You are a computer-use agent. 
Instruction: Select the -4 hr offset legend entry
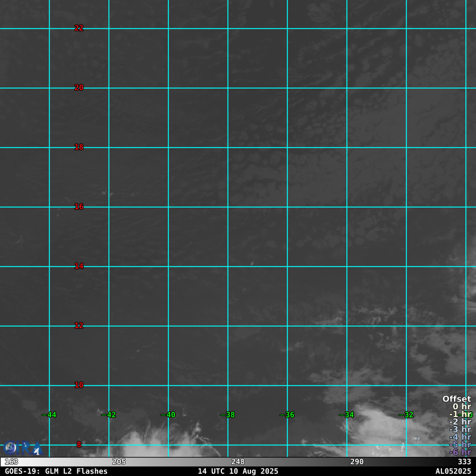tap(460, 437)
